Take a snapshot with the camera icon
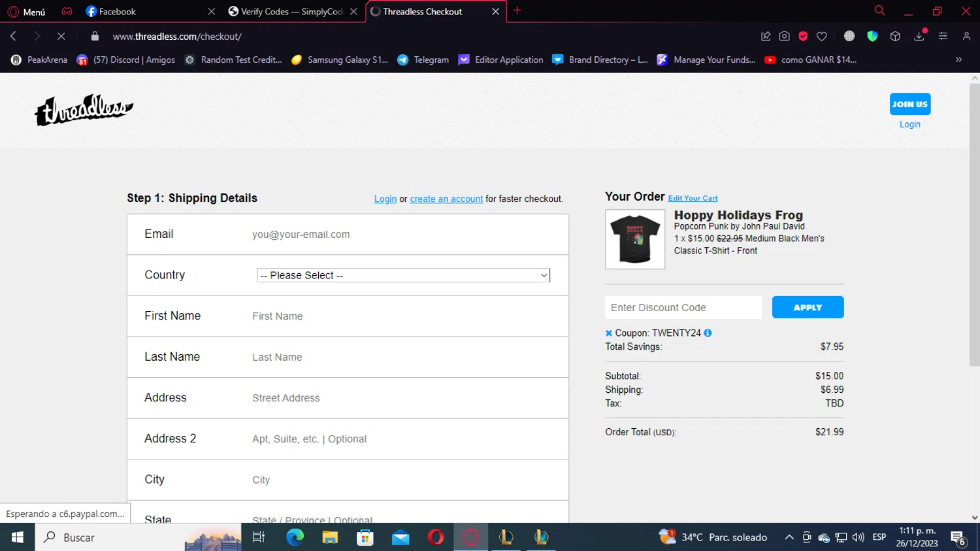The height and width of the screenshot is (551, 980). [785, 36]
